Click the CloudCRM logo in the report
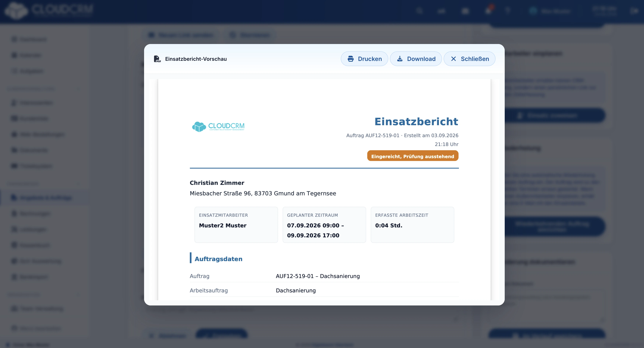 [x=218, y=127]
